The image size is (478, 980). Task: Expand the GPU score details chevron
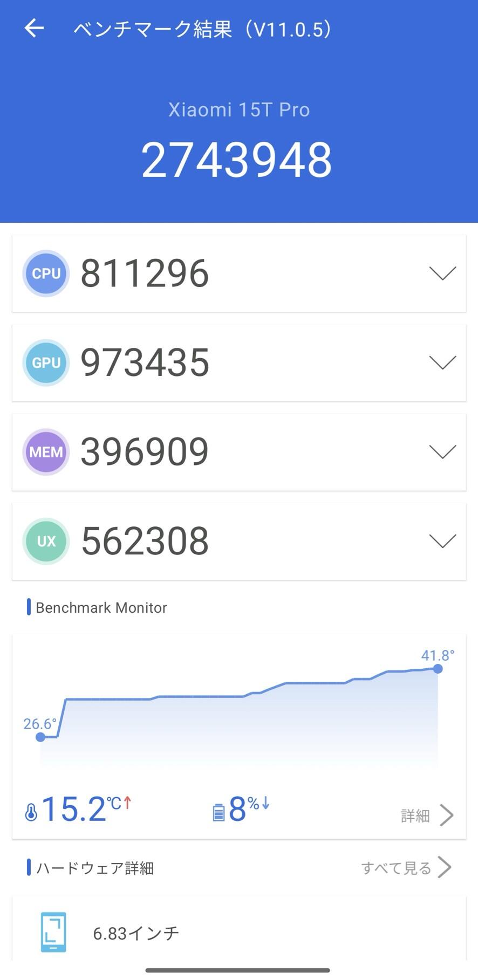click(x=442, y=362)
